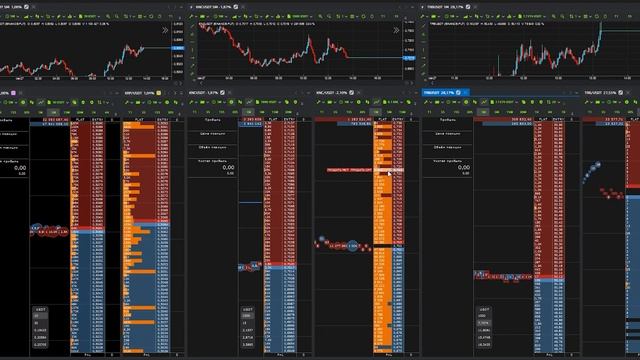Click the USDT label in the KNCUSDT volume selector
The height and width of the screenshot is (360, 640).
(247, 309)
